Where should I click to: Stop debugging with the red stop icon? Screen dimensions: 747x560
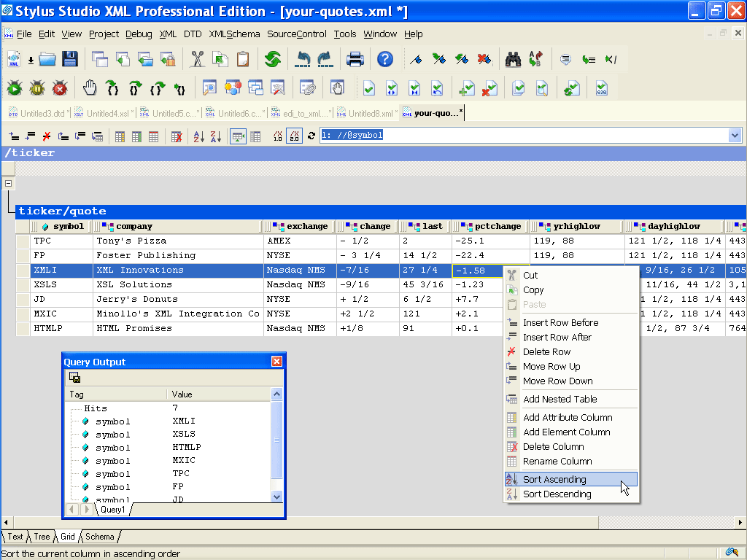tap(60, 87)
